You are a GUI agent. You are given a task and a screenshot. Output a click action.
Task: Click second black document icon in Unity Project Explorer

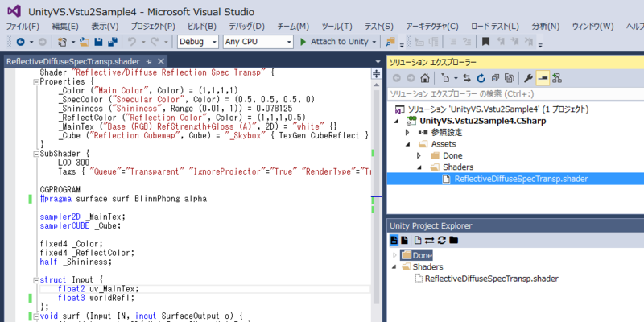coord(405,240)
